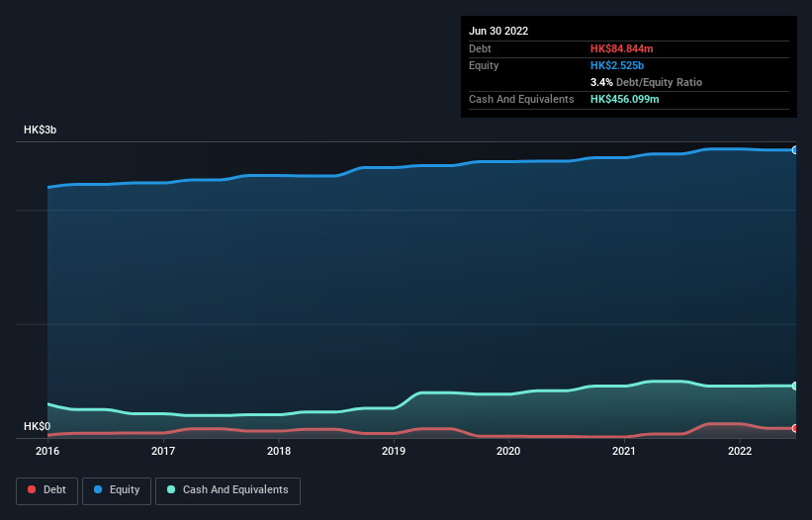Click the 2022 x-axis label
Image resolution: width=812 pixels, height=520 pixels.
(x=740, y=451)
